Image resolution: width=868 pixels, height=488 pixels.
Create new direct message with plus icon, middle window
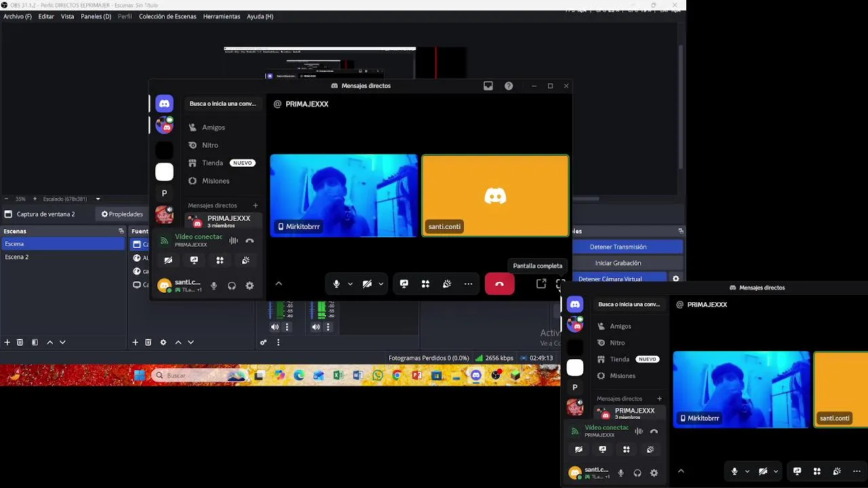256,205
